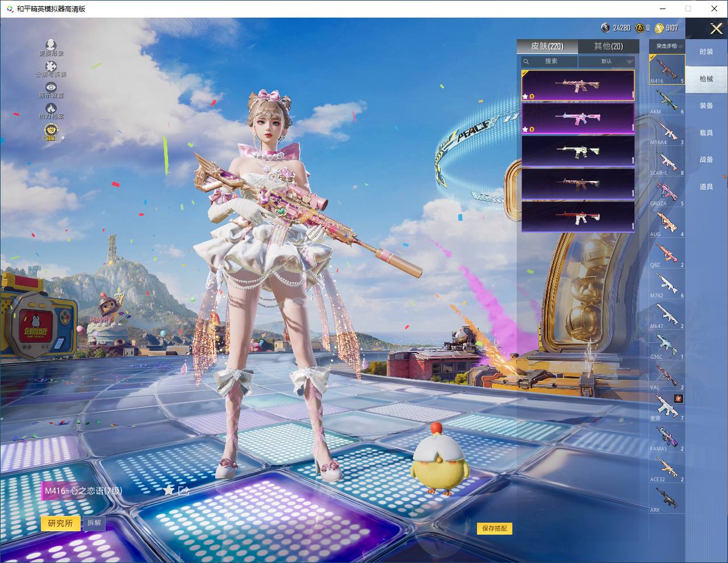This screenshot has height=563, width=728.
Task: Select the FAMAS weapon in the rifle list
Action: pyautogui.click(x=667, y=438)
